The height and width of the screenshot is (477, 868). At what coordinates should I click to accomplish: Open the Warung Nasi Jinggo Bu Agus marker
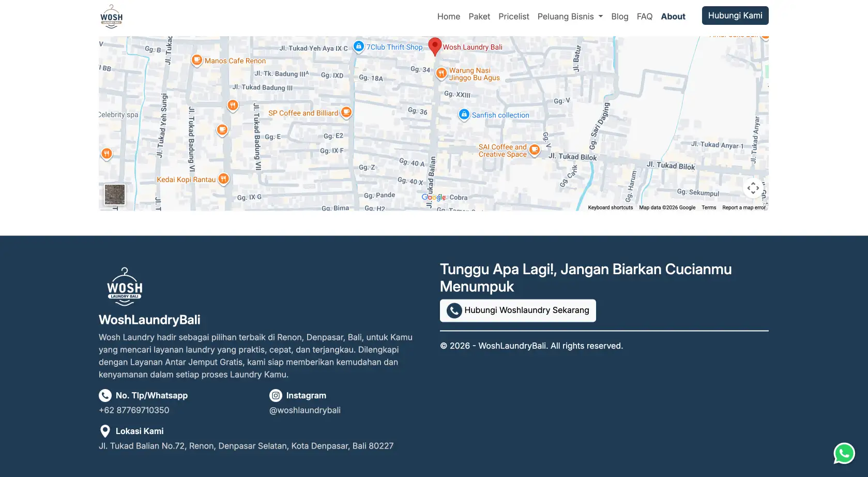[441, 73]
